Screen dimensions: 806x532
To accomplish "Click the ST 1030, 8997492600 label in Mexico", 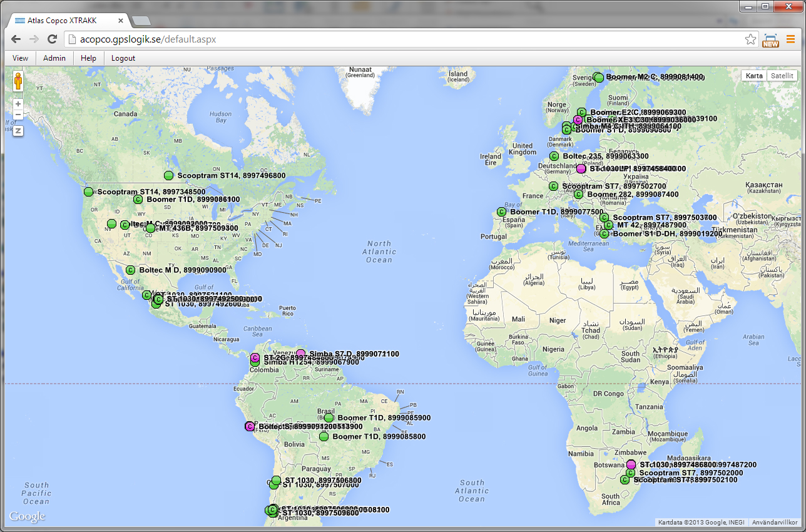I will tap(203, 304).
